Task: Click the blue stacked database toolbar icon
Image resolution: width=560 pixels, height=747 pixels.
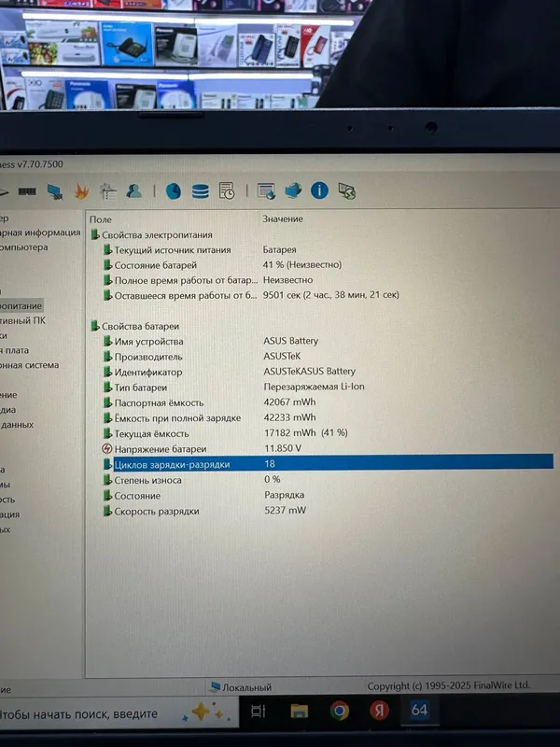Action: point(200,191)
